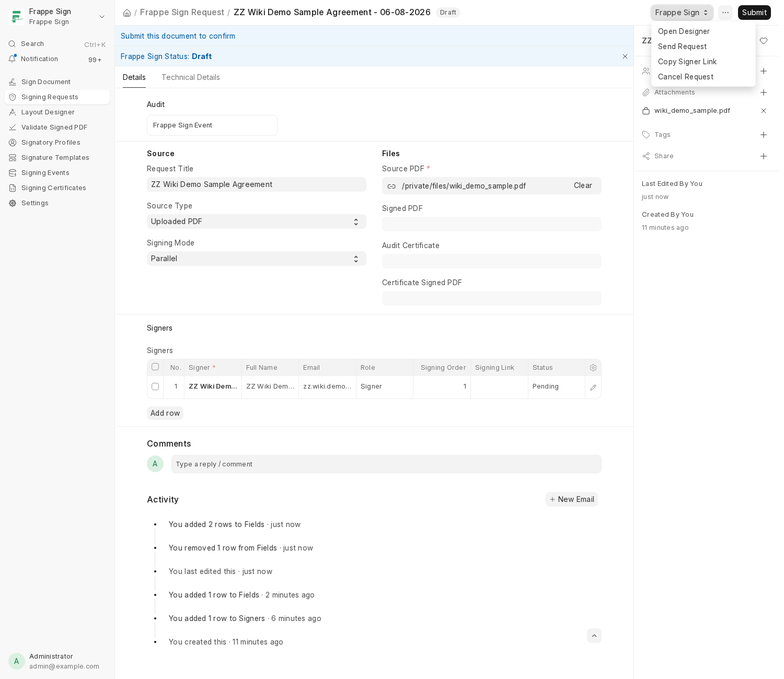This screenshot has width=784, height=679.
Task: Dismiss the Frappe Sign Status banner
Action: click(x=625, y=56)
